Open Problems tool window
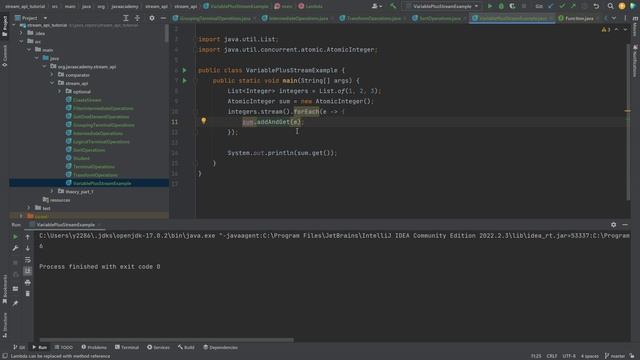 pyautogui.click(x=94, y=347)
